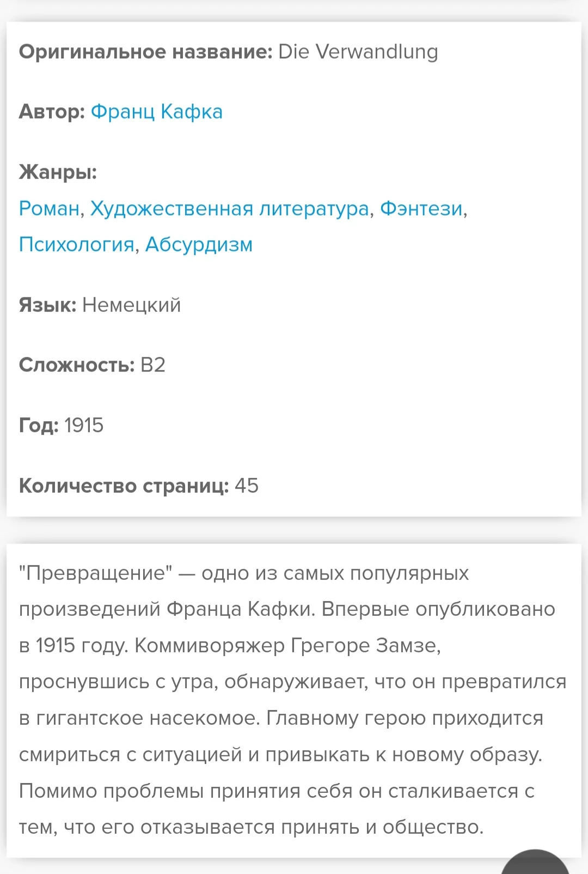The image size is (588, 874).
Task: Select the Фэнтези genre link
Action: [421, 208]
